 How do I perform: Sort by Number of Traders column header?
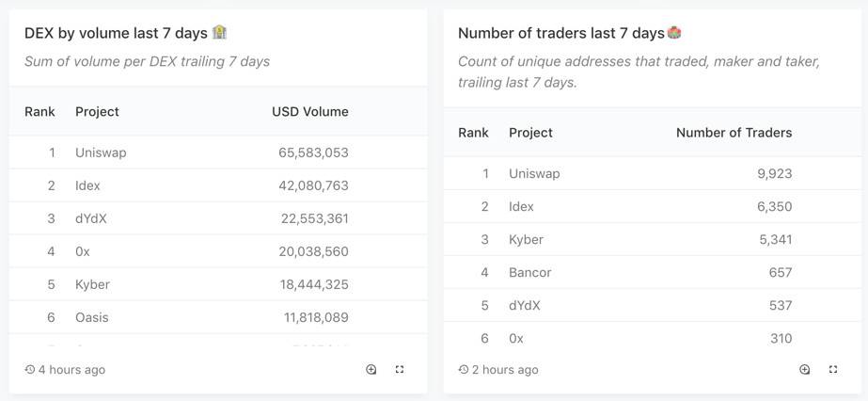[734, 133]
